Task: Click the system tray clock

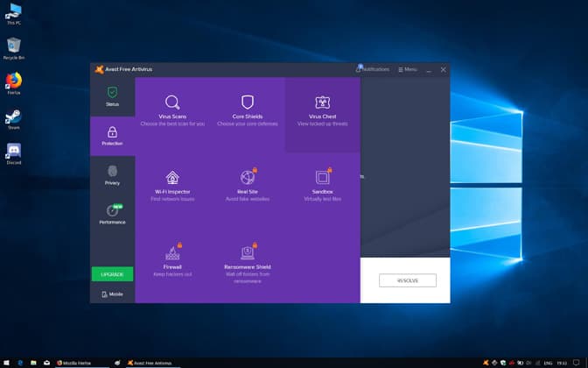Action: click(562, 363)
